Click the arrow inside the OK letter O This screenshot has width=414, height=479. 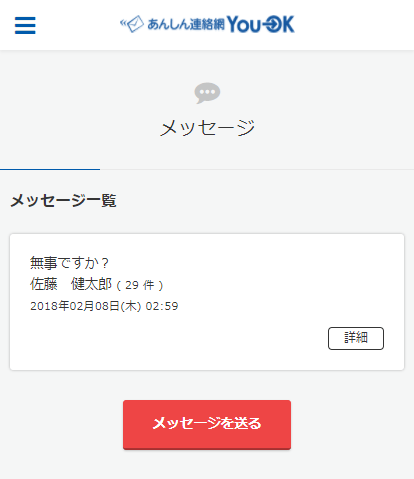(x=270, y=24)
